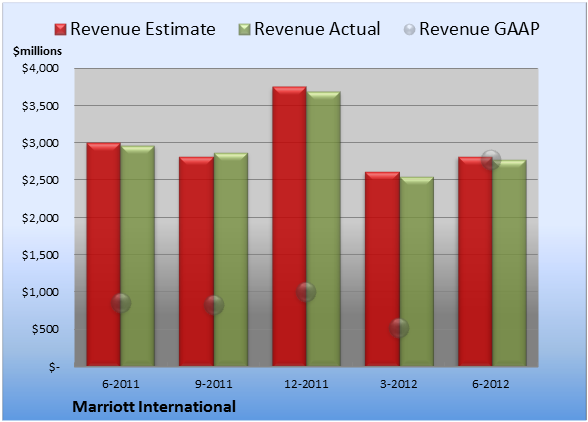
Task: Select the Revenue Estimate legend label
Action: point(143,29)
